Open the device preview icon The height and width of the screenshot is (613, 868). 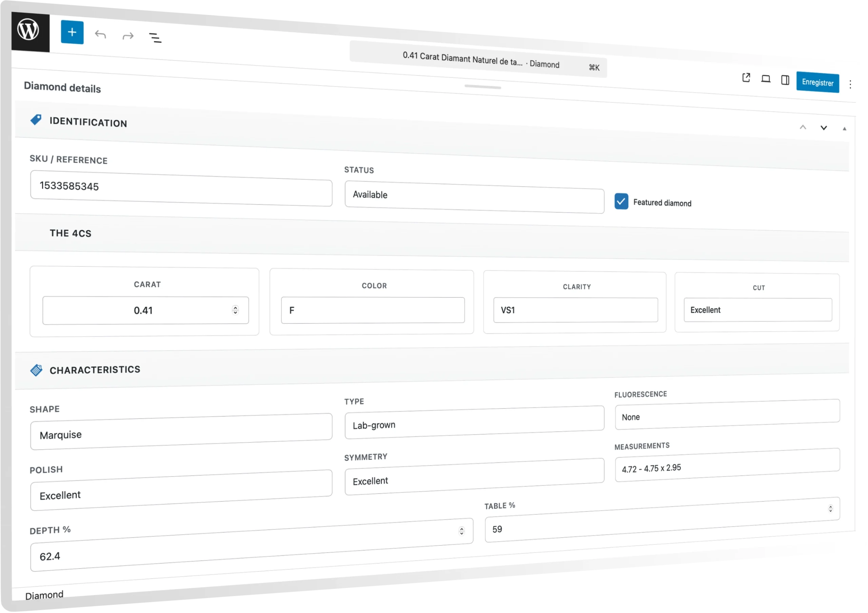tap(766, 79)
